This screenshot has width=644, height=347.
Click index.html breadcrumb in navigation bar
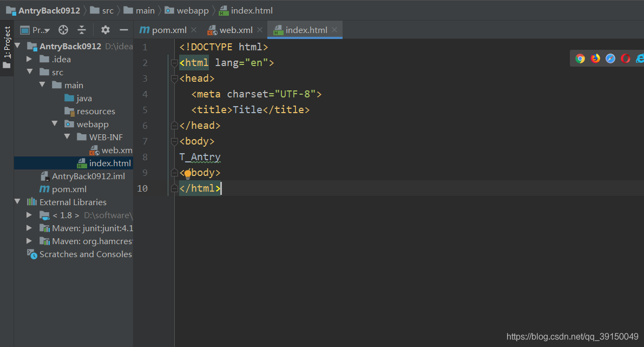pyautogui.click(x=246, y=11)
